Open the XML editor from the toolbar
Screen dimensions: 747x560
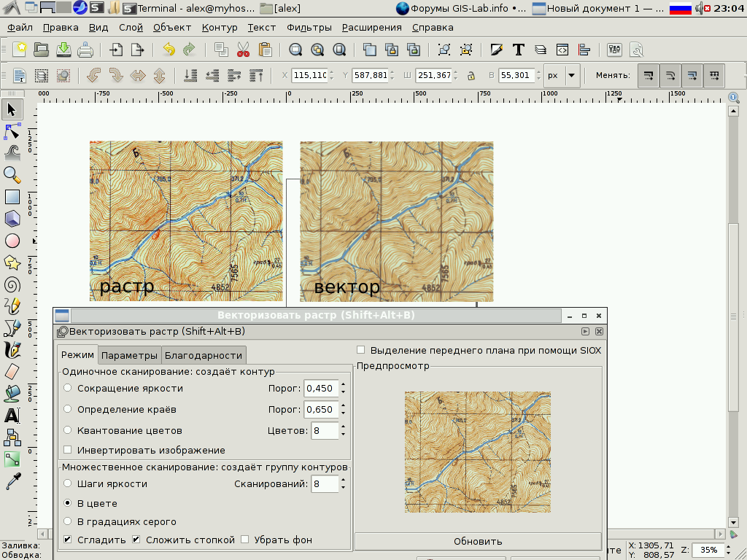tap(562, 50)
